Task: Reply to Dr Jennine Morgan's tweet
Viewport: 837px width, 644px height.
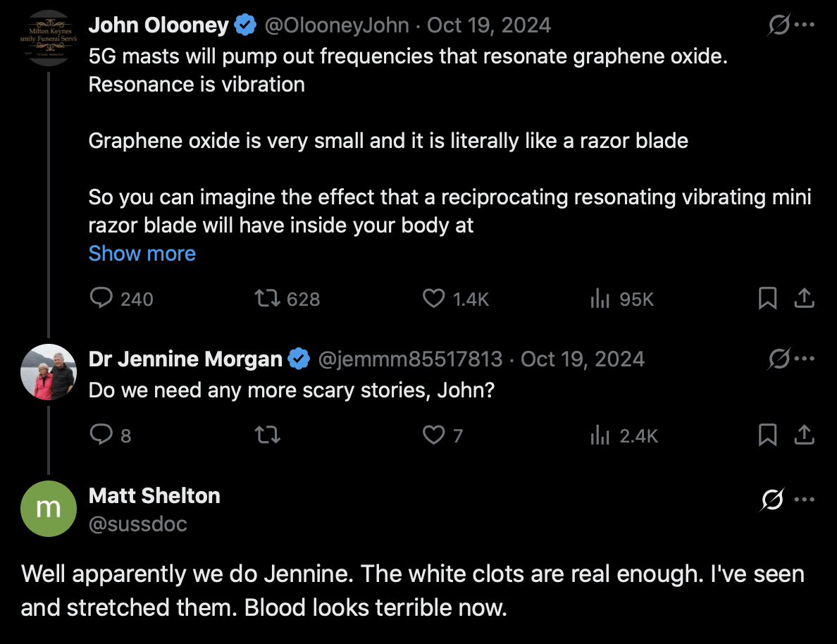Action: (x=101, y=435)
